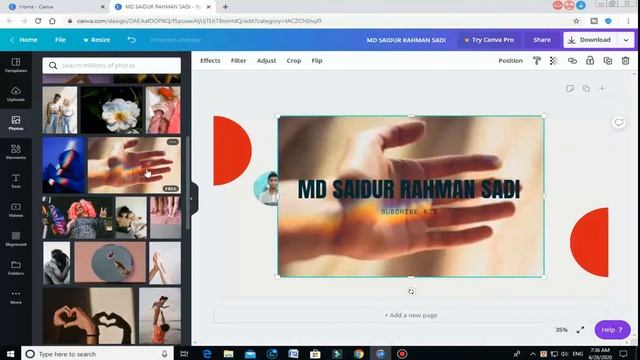The height and width of the screenshot is (360, 640).
Task: Click the Add notes page icon
Action: [570, 88]
